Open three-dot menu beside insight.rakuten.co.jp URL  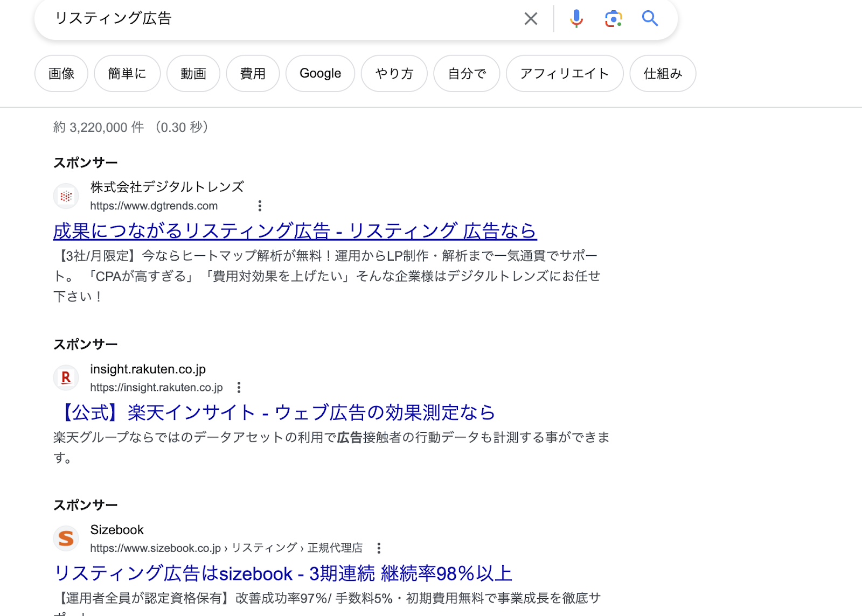point(239,387)
